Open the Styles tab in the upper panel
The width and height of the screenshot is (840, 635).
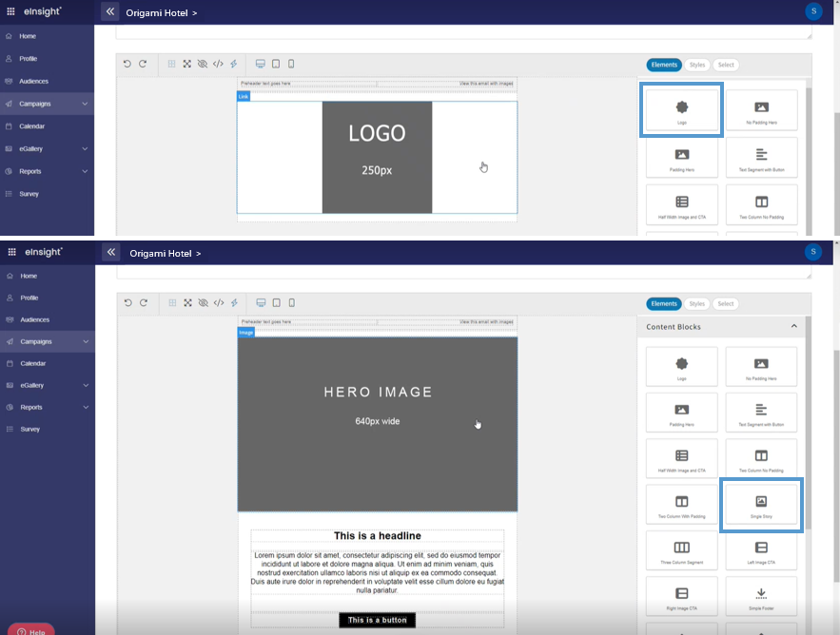[x=697, y=65]
